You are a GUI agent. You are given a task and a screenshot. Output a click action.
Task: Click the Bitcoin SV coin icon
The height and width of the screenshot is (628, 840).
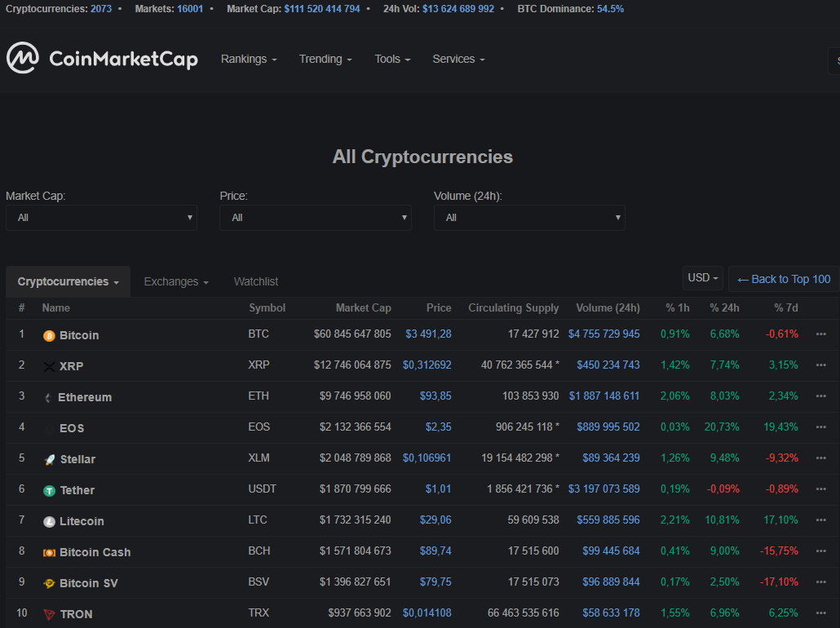[x=48, y=582]
